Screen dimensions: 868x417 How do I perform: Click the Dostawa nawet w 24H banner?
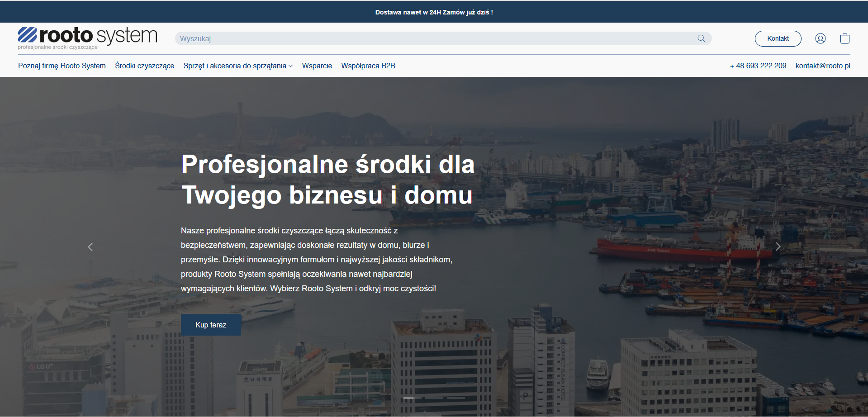pos(434,12)
